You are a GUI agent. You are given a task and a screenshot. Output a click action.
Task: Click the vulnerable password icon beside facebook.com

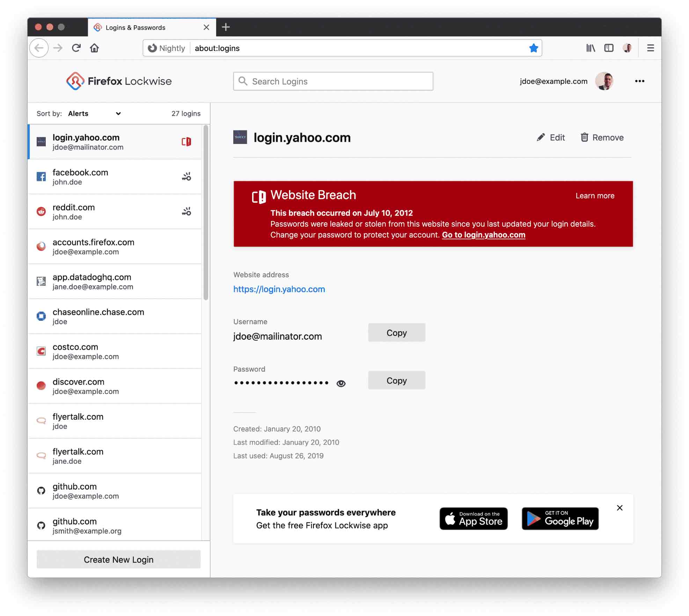click(187, 176)
